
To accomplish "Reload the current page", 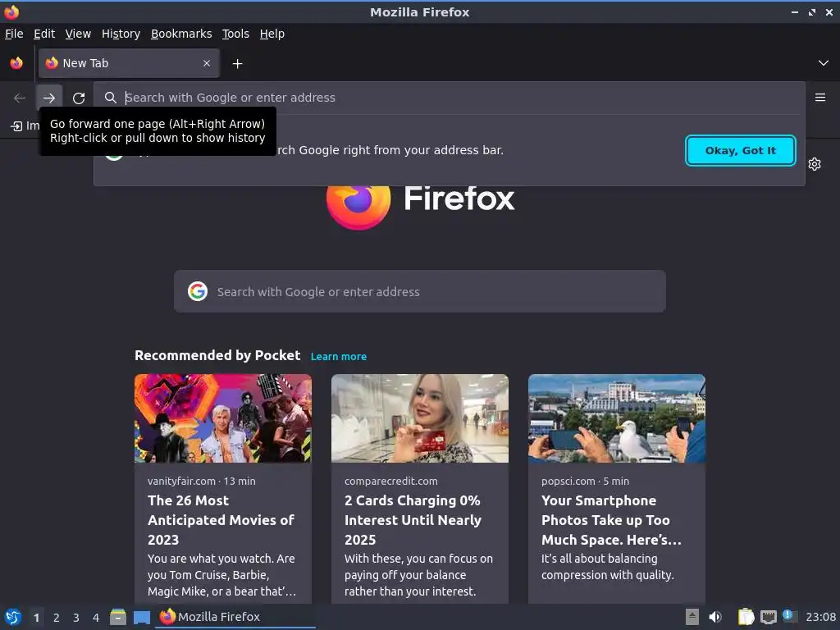I will 79,98.
